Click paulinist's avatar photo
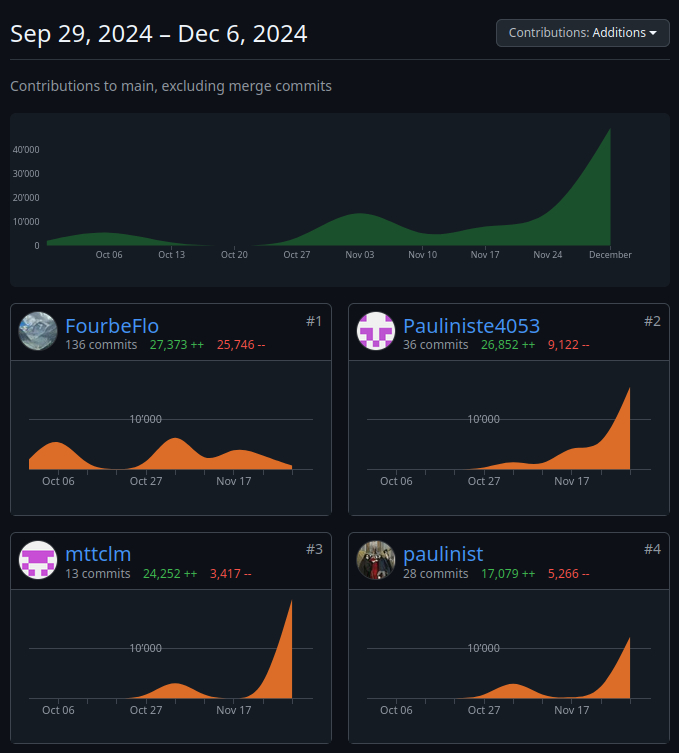The image size is (679, 753). point(376,559)
